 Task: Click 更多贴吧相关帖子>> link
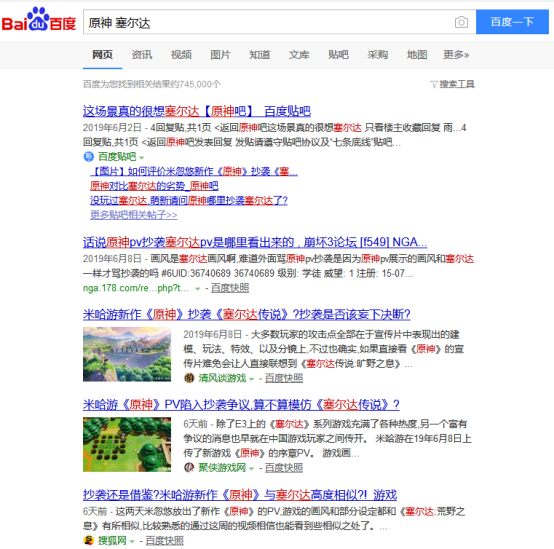(134, 215)
